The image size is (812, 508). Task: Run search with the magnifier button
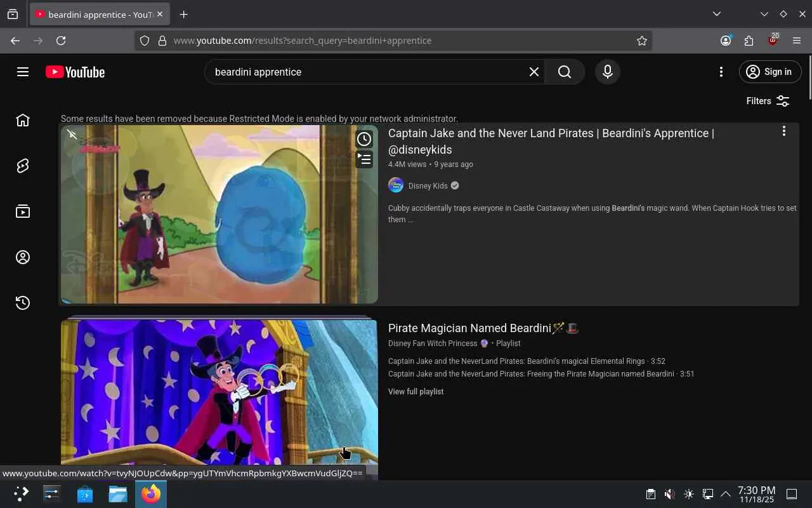[565, 72]
